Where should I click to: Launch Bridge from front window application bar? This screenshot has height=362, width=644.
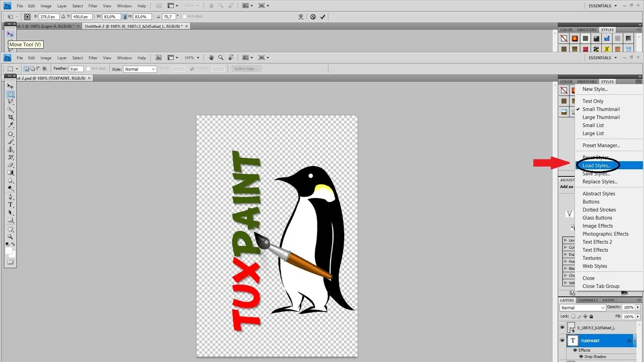tap(158, 58)
